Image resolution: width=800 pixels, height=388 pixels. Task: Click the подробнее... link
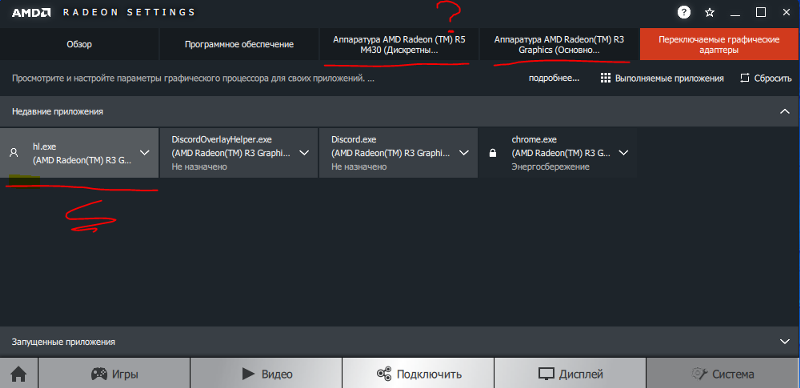tap(554, 79)
